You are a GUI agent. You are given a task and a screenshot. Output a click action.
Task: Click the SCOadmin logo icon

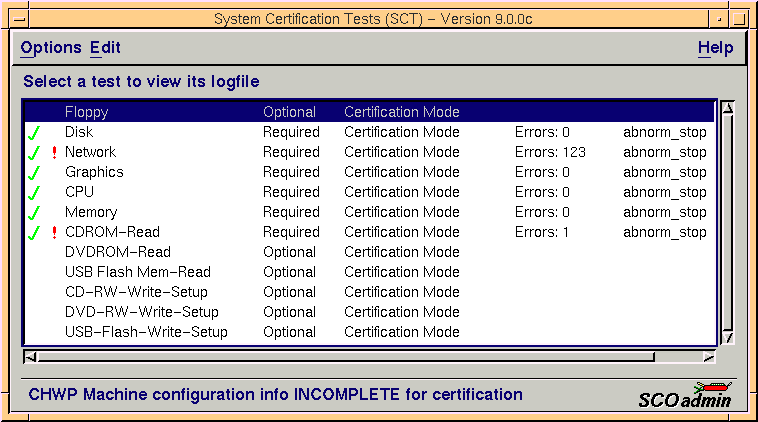click(x=685, y=395)
